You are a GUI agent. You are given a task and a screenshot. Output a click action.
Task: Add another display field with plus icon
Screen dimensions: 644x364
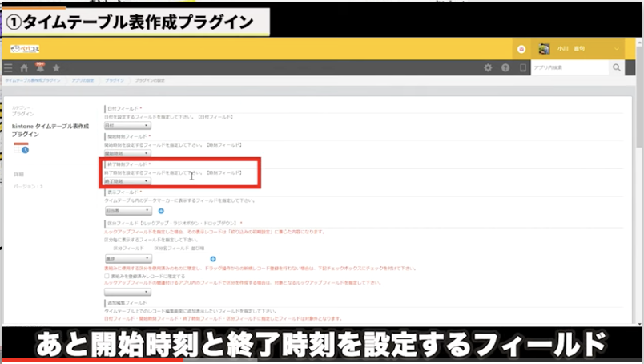161,210
